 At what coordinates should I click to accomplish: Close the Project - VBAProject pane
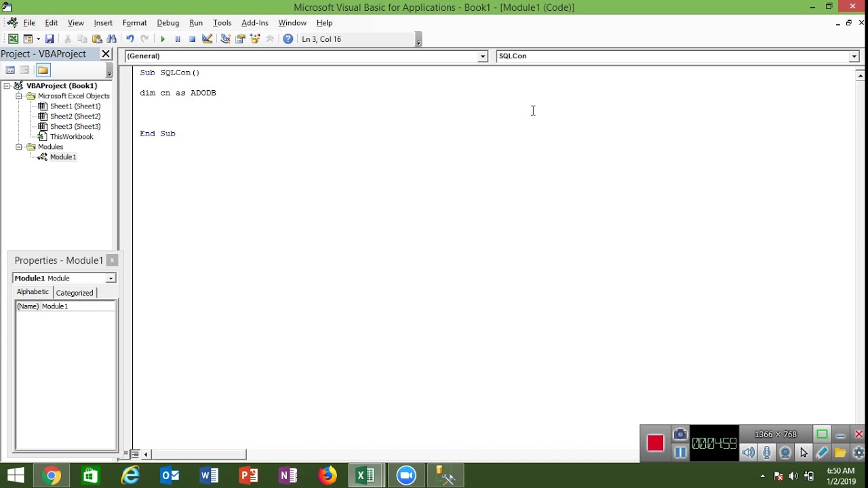106,54
